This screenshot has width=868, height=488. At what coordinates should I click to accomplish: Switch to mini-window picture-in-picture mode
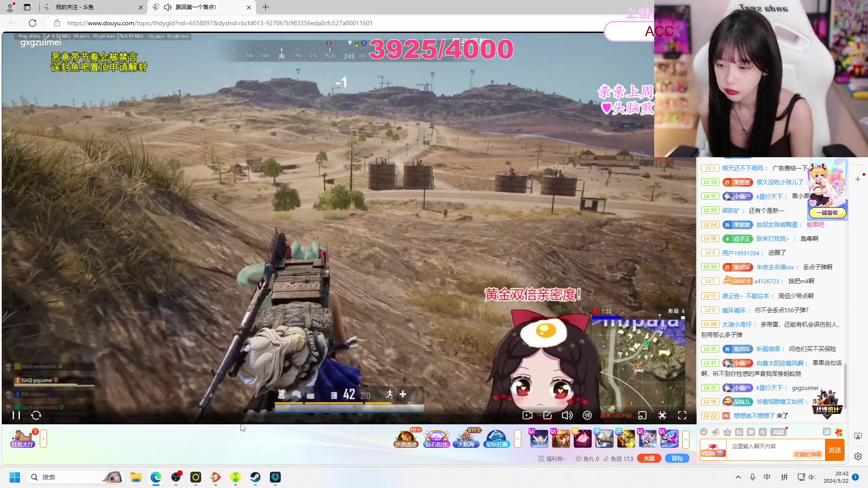point(642,415)
